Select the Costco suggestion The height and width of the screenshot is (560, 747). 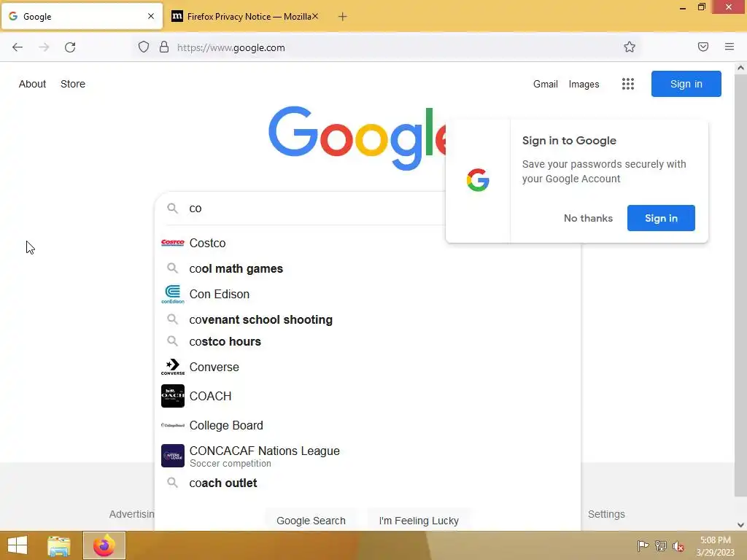click(x=368, y=243)
